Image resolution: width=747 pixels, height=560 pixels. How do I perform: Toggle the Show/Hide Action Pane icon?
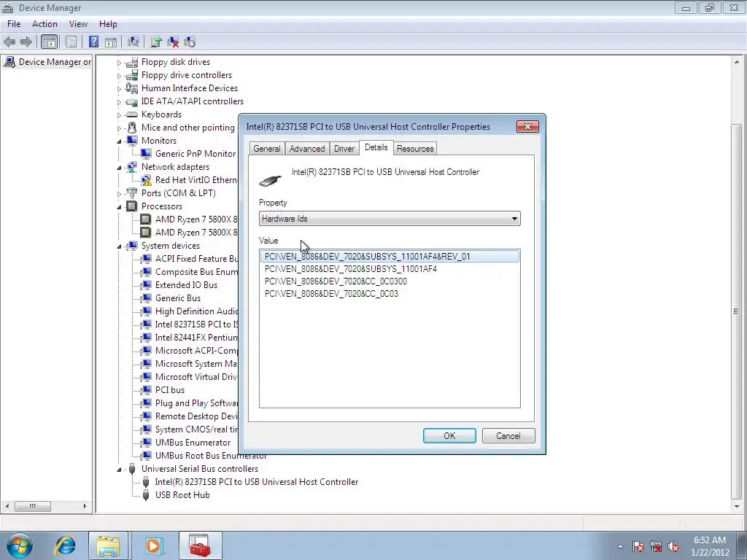(x=111, y=42)
